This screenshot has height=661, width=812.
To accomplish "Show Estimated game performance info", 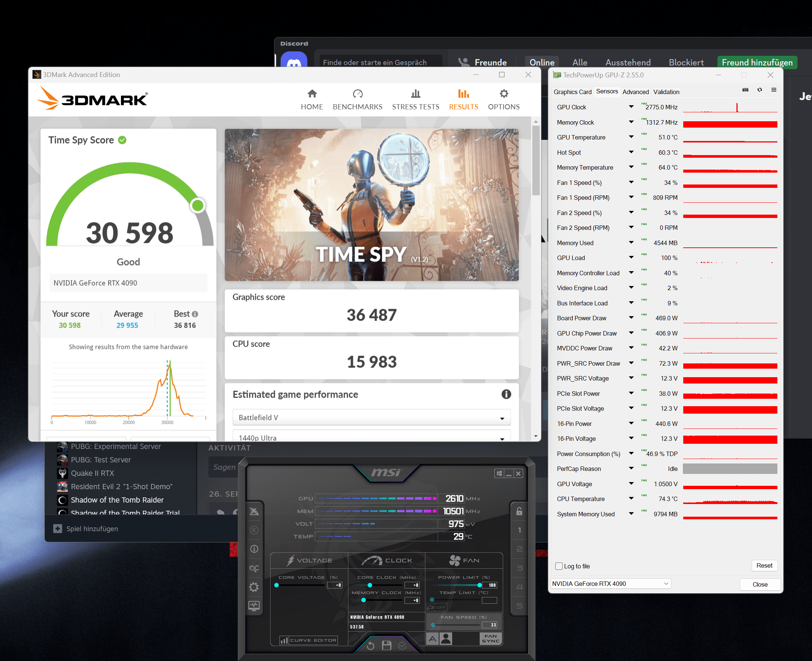I will point(506,394).
